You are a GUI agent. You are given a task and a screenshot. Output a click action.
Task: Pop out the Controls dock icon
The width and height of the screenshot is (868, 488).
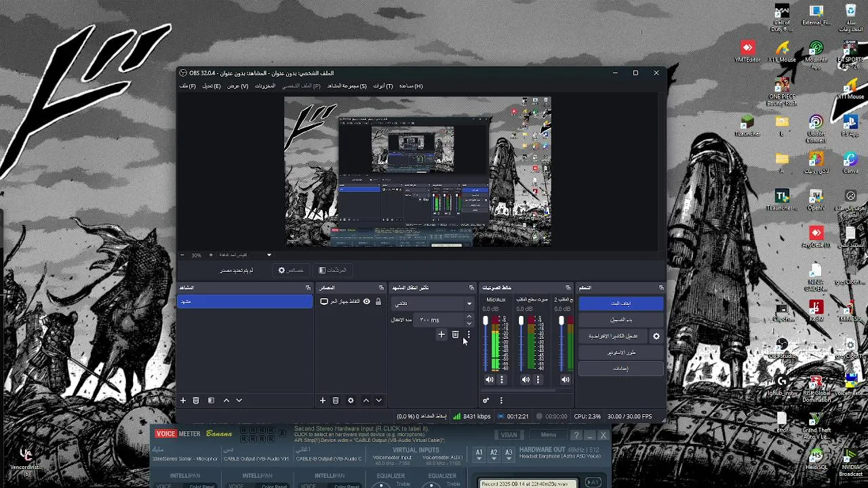pos(661,288)
